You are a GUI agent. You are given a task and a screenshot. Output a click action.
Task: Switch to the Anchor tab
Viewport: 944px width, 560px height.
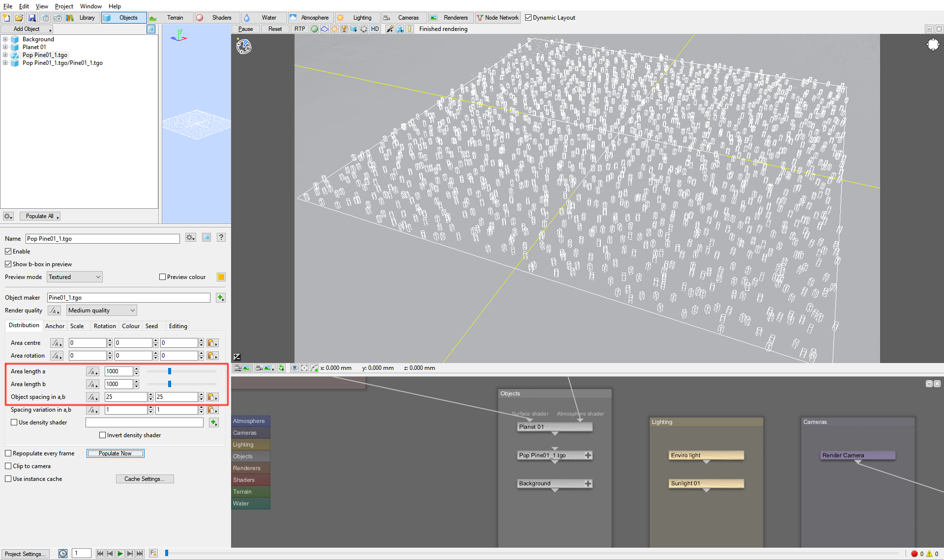(55, 326)
